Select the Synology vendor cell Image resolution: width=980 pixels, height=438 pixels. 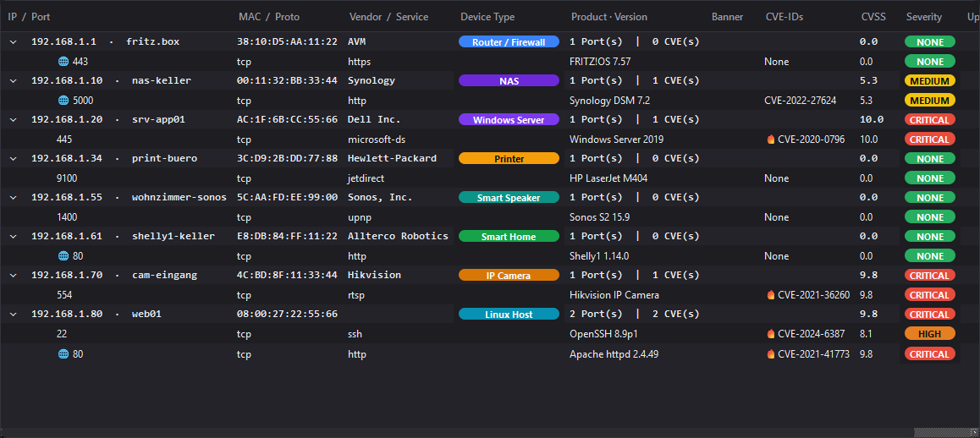pos(372,80)
